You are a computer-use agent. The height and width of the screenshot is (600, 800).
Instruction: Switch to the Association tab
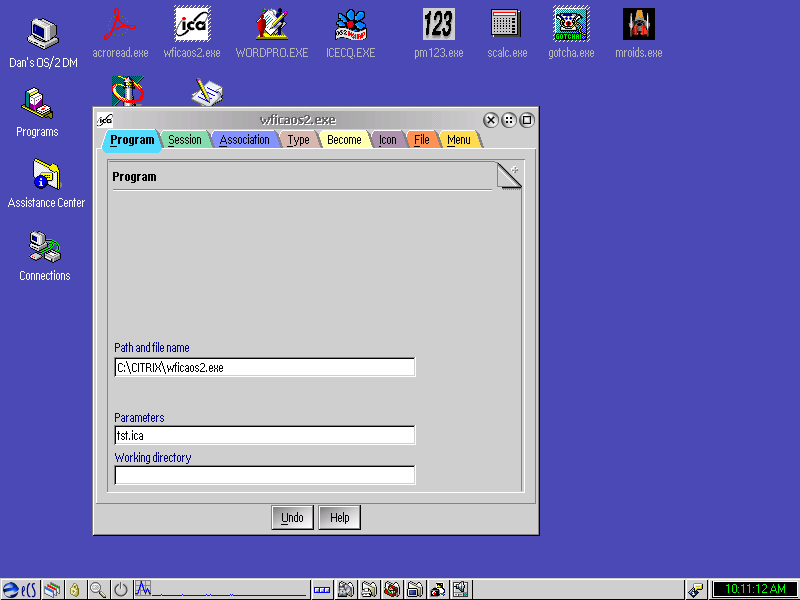(x=244, y=140)
